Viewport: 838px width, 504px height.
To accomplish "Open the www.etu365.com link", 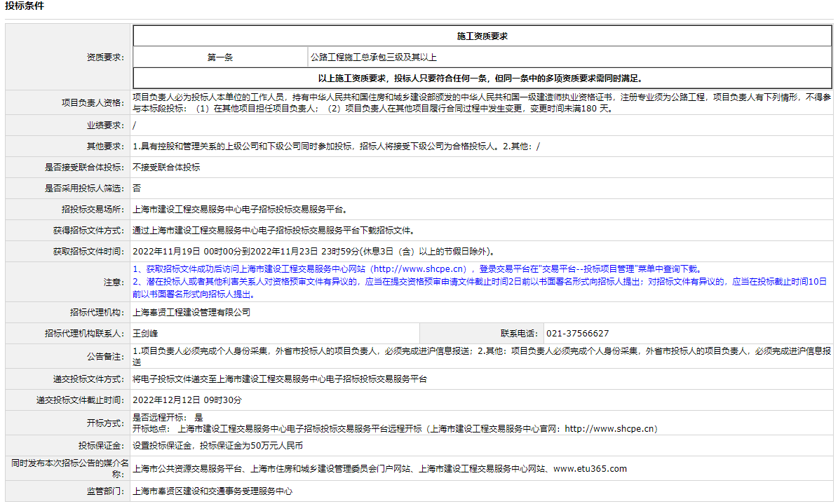I will [590, 469].
